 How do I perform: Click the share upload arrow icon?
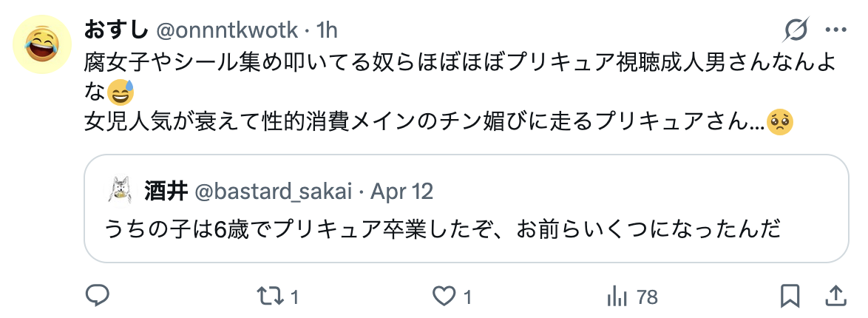(x=836, y=297)
